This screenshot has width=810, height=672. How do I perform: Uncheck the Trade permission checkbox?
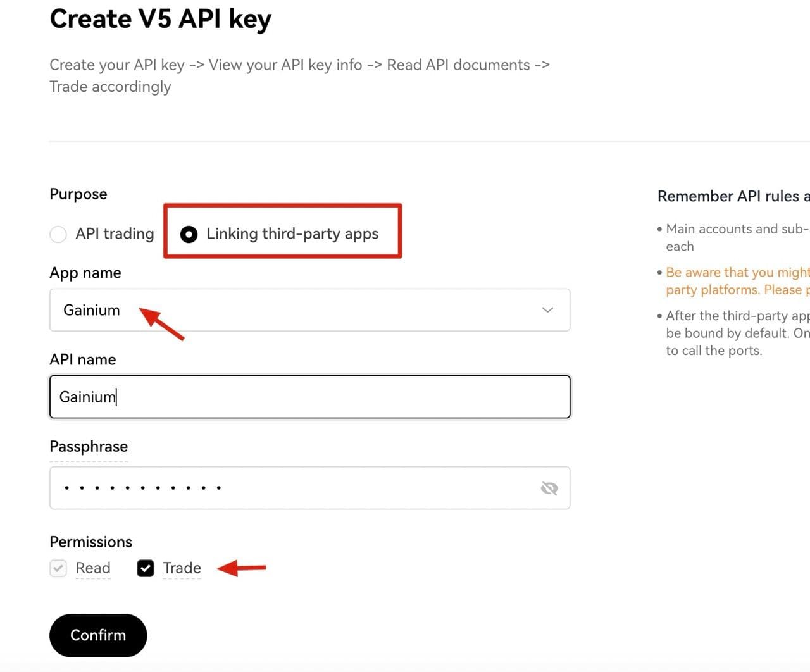146,568
